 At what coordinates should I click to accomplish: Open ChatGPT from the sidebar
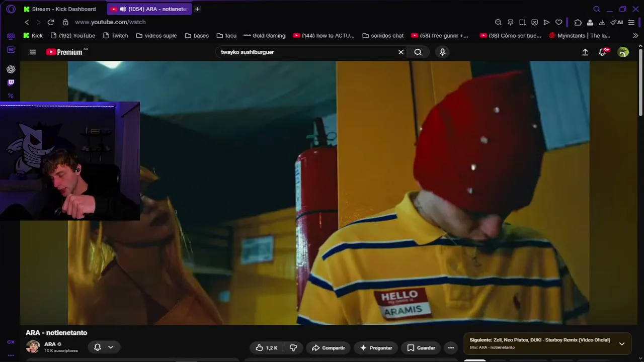click(11, 69)
